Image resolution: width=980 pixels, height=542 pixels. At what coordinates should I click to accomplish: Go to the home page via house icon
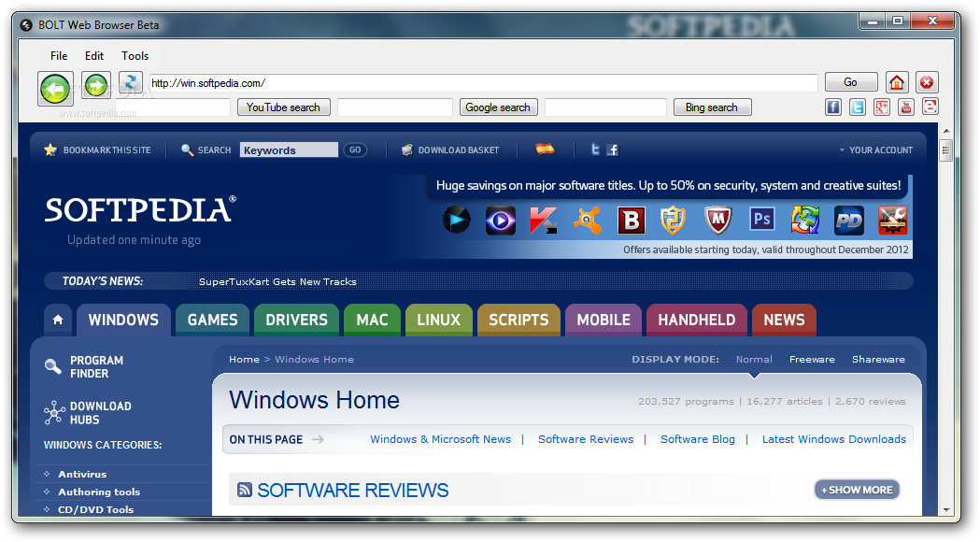(x=897, y=82)
